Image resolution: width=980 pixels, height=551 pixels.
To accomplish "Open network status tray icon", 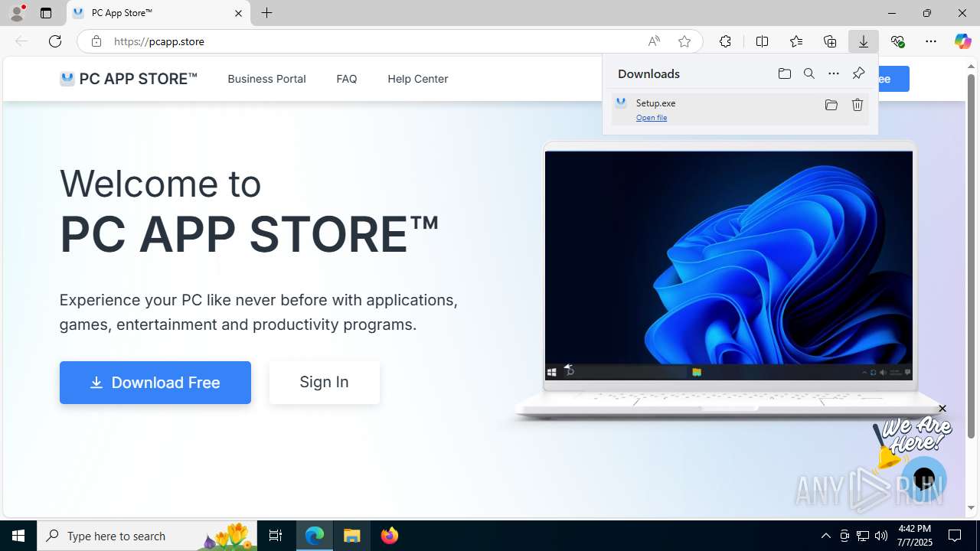I will (x=863, y=536).
